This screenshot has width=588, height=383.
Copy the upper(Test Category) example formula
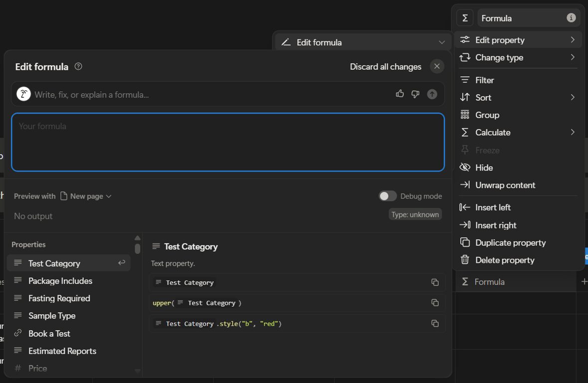[435, 303]
